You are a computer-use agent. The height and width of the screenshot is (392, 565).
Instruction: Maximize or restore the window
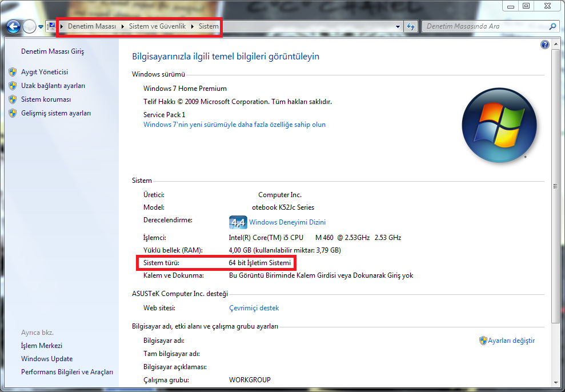pos(526,6)
